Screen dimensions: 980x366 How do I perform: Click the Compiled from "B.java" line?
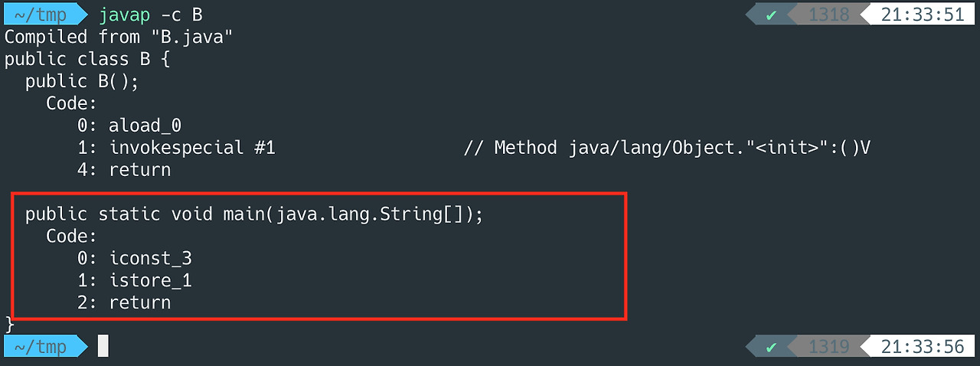[118, 37]
